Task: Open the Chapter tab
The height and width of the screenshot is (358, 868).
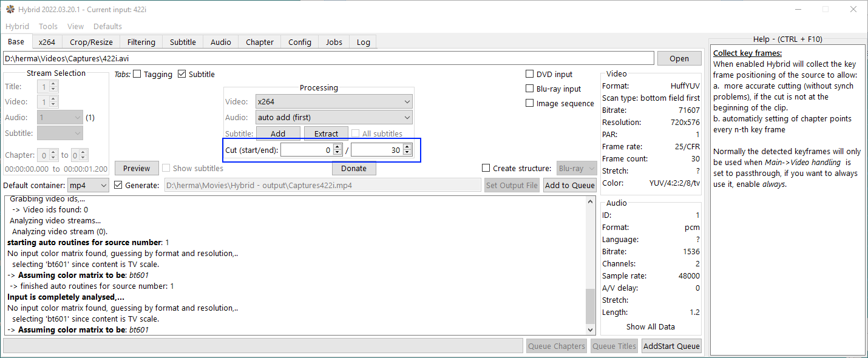Action: tap(260, 42)
